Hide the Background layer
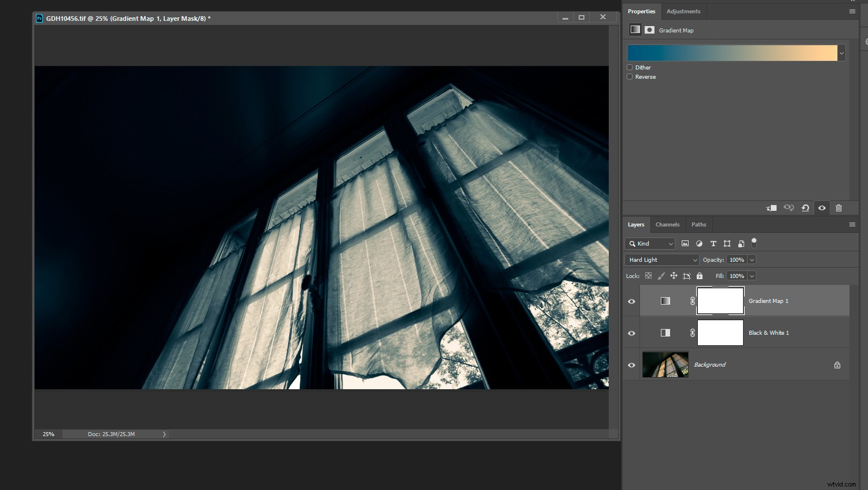868x490 pixels. (x=631, y=365)
